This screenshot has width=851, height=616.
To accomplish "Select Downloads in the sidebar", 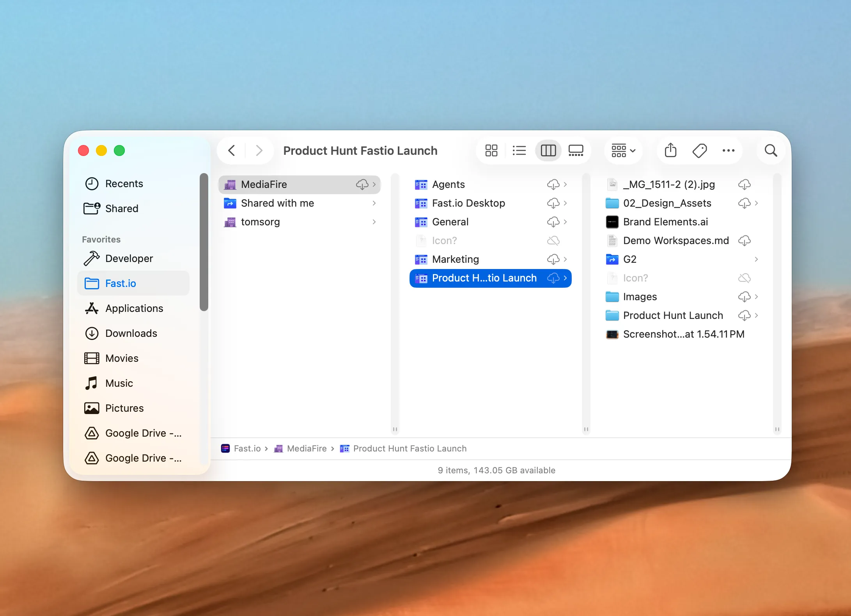I will point(131,333).
